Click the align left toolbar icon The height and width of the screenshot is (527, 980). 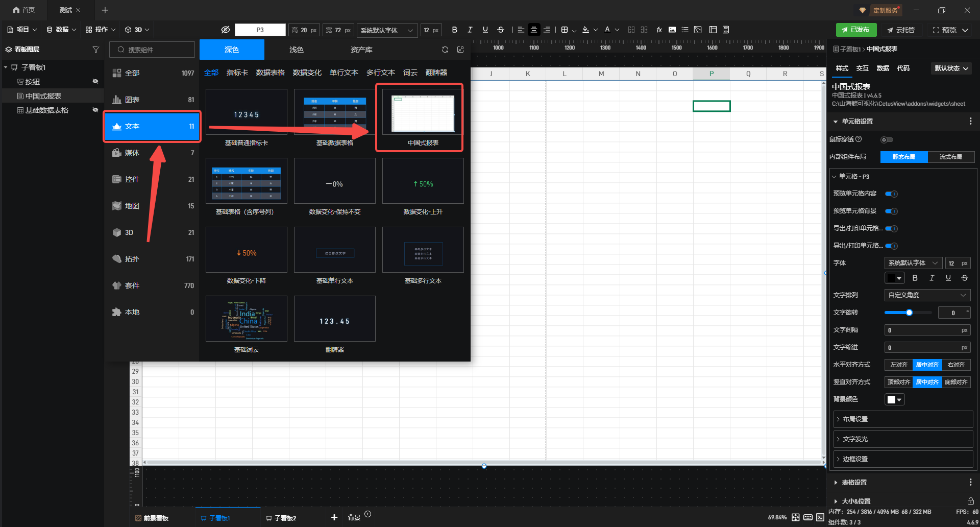[521, 30]
